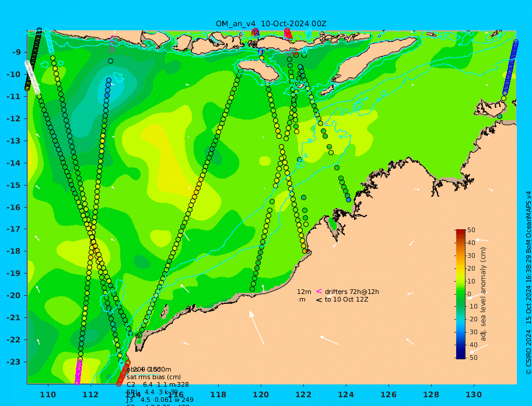532x406 pixels.
Task: Click the 'drifters 72h@12h' legend text
Action: 352,292
